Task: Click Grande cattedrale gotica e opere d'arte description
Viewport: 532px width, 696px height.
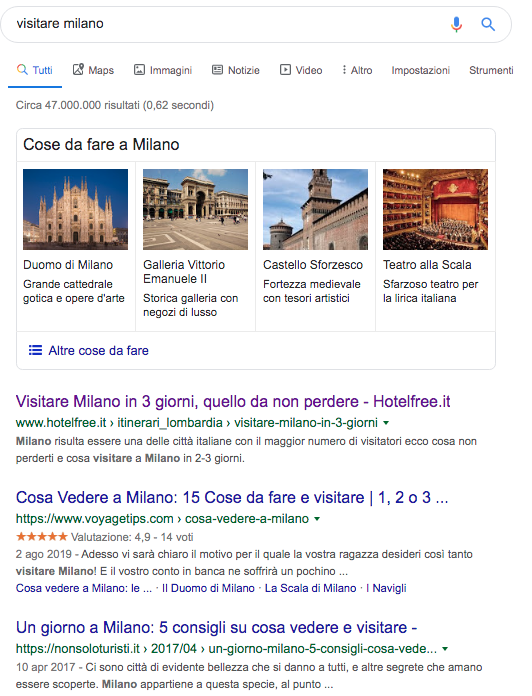Action: 74,291
